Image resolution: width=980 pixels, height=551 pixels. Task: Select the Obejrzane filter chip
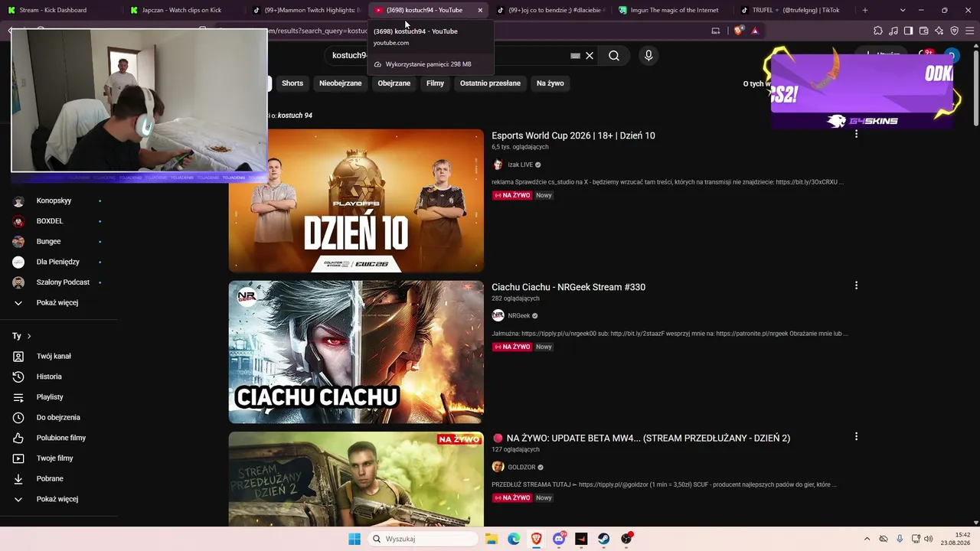(x=394, y=83)
